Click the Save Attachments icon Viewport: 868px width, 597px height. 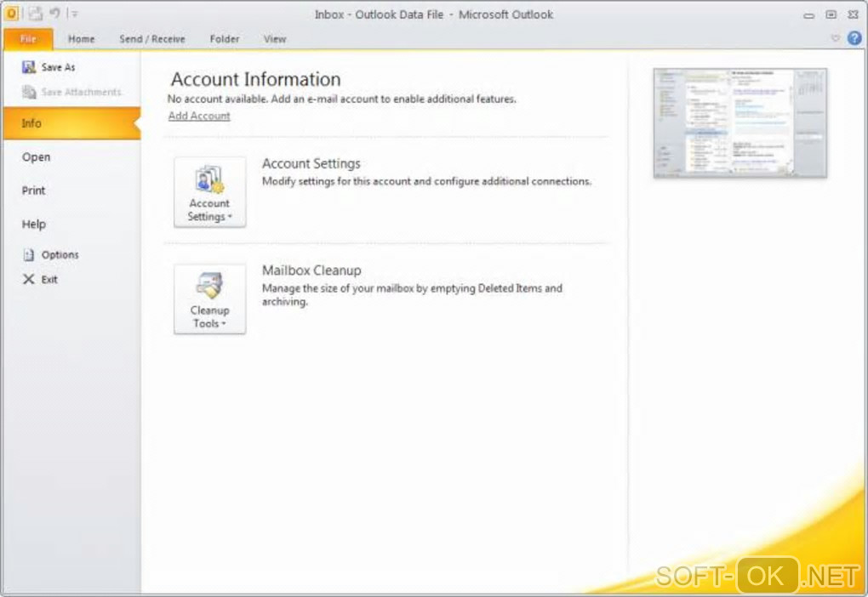[x=29, y=92]
